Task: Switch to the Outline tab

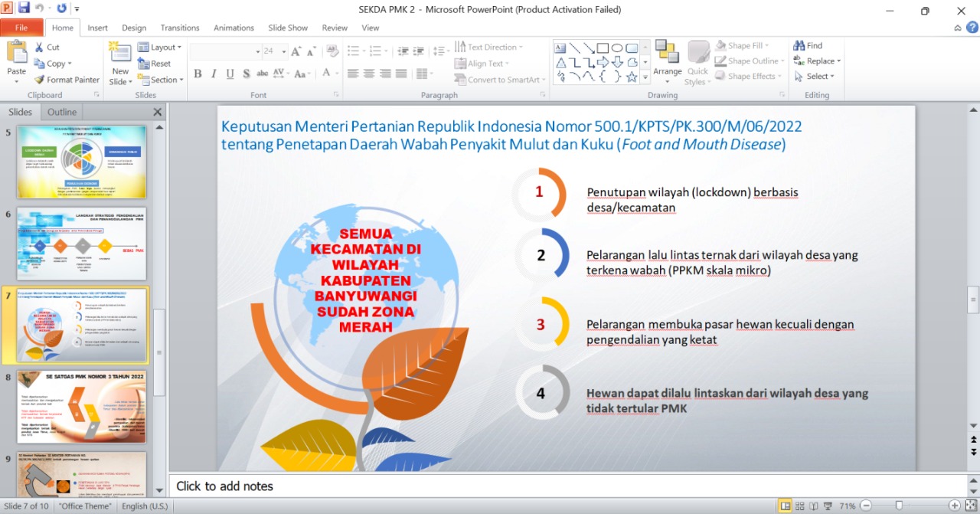Action: pos(61,111)
